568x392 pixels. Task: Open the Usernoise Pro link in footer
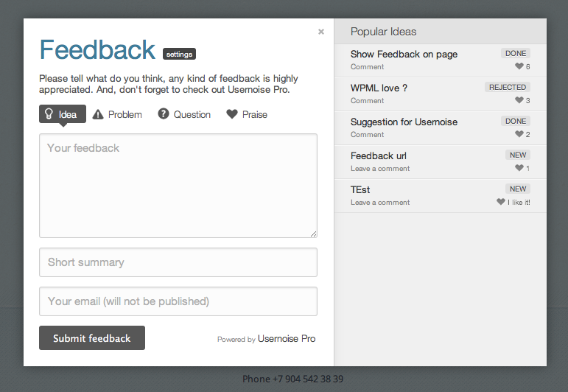[x=287, y=339]
